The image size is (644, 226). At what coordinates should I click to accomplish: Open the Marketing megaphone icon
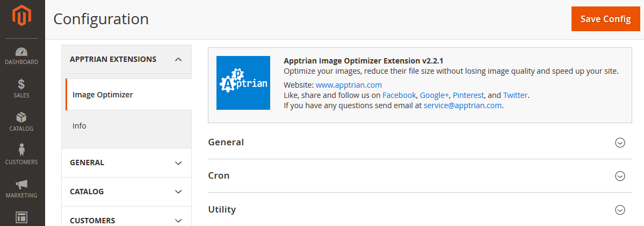[x=21, y=184]
